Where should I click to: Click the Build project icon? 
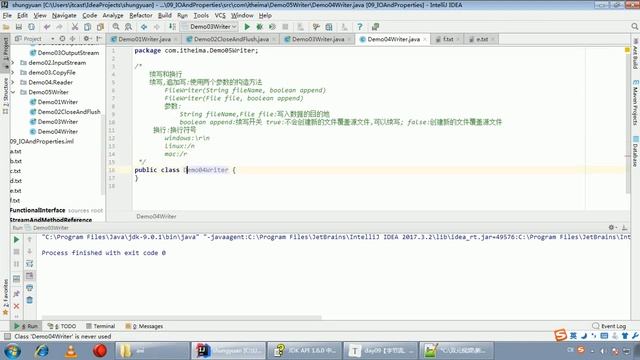[x=172, y=27]
